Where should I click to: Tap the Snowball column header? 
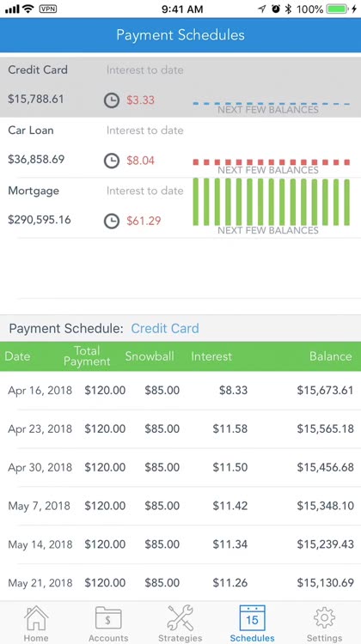click(150, 356)
